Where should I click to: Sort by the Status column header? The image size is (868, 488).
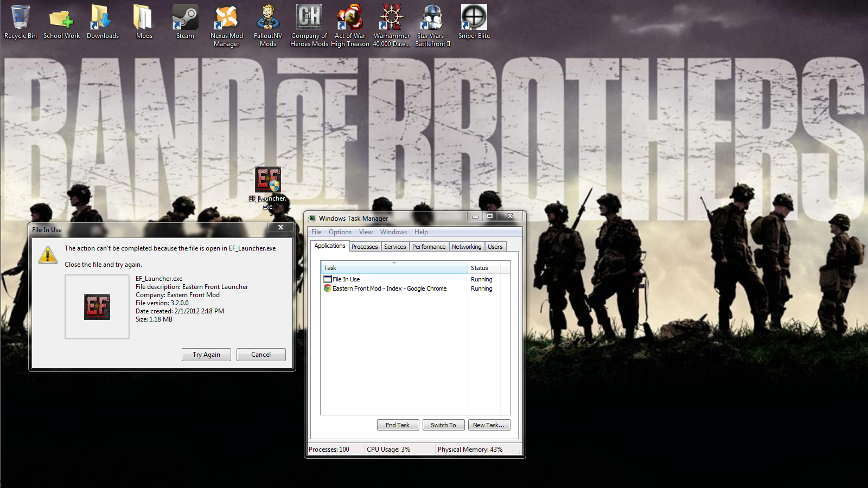(x=484, y=268)
